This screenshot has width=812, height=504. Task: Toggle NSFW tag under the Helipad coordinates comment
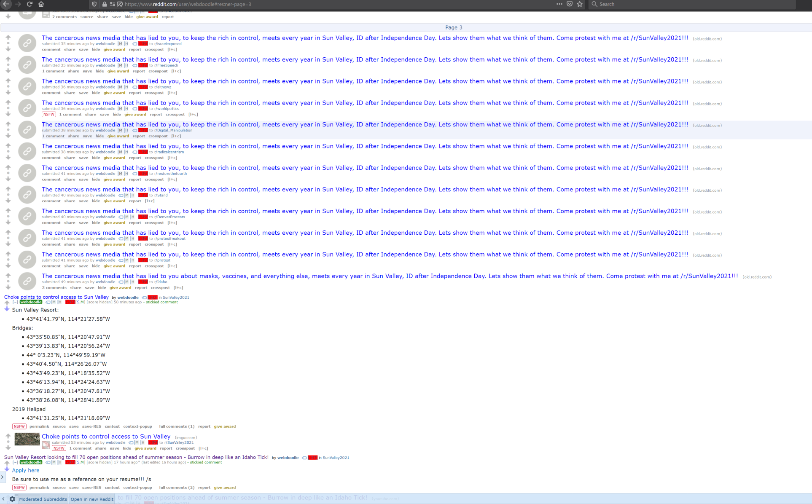click(x=19, y=426)
